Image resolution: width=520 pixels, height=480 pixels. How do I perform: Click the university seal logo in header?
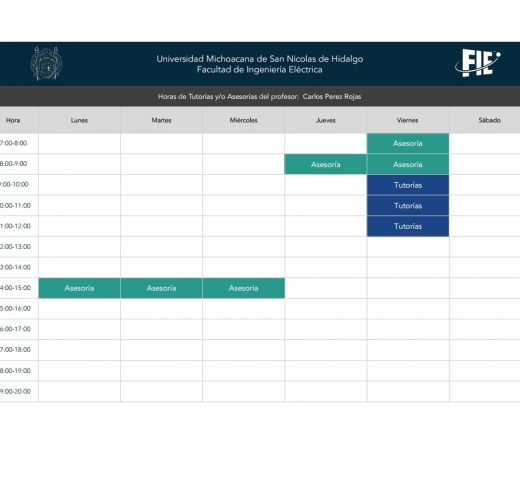point(47,63)
